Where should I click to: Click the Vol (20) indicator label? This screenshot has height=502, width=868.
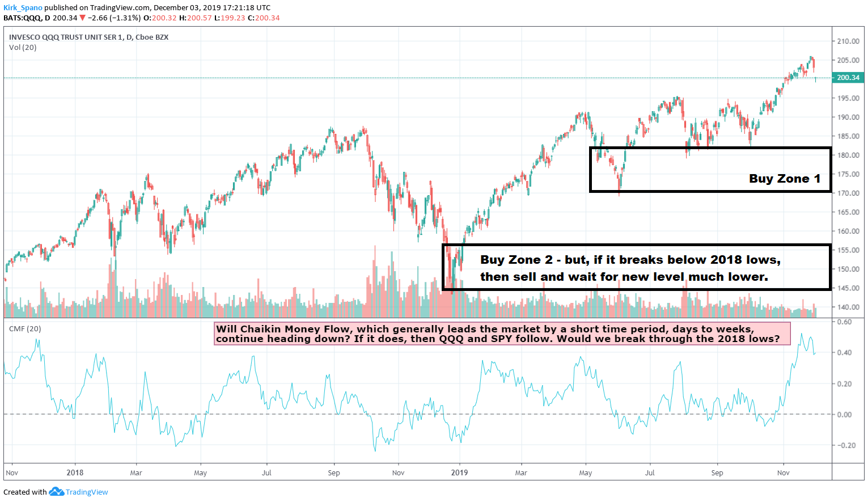[23, 47]
